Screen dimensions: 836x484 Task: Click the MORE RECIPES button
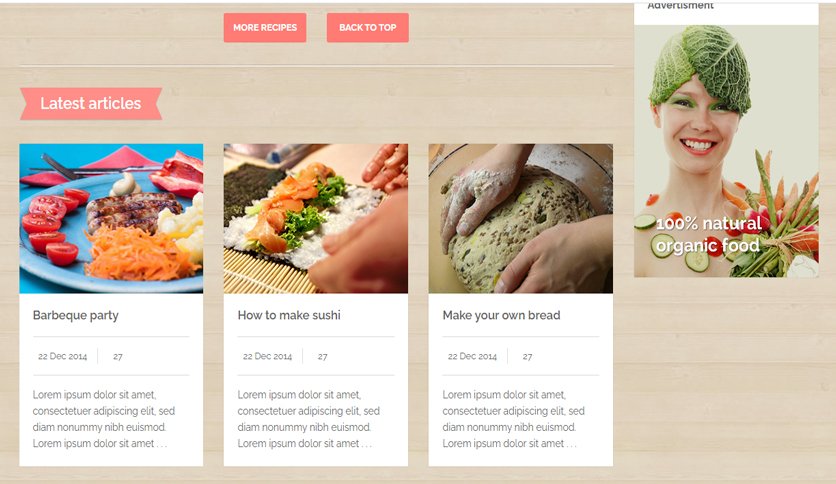(x=265, y=28)
